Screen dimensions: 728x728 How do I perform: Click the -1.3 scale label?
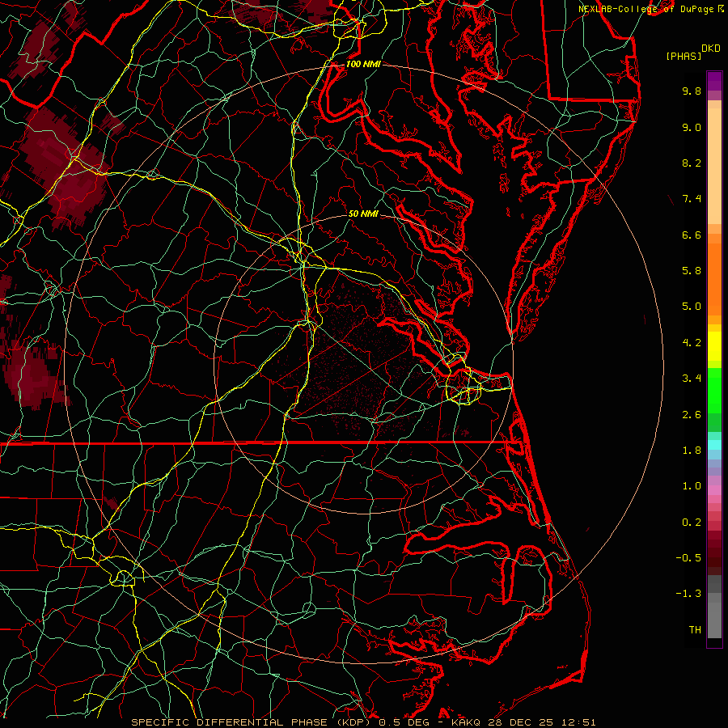[x=688, y=594]
